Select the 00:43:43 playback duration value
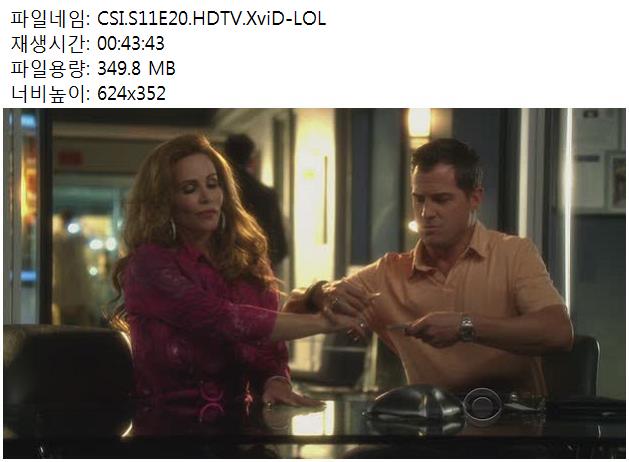This screenshot has height=462, width=629. (x=131, y=43)
